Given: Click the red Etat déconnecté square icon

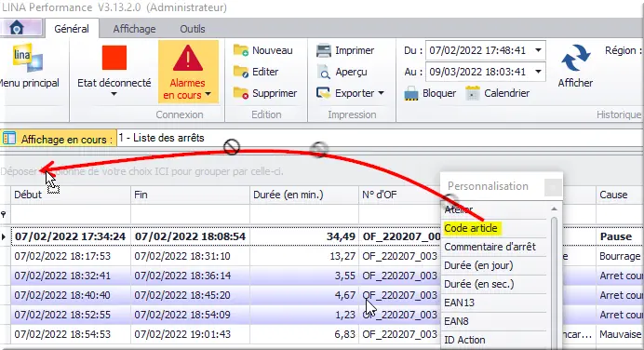Looking at the screenshot, I should point(114,58).
